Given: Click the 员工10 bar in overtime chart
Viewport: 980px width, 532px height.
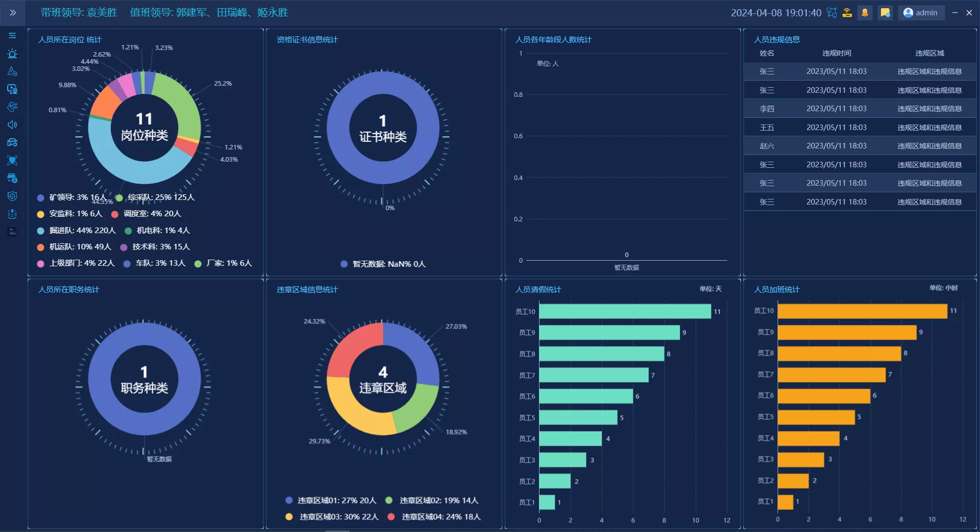Looking at the screenshot, I should tap(863, 311).
